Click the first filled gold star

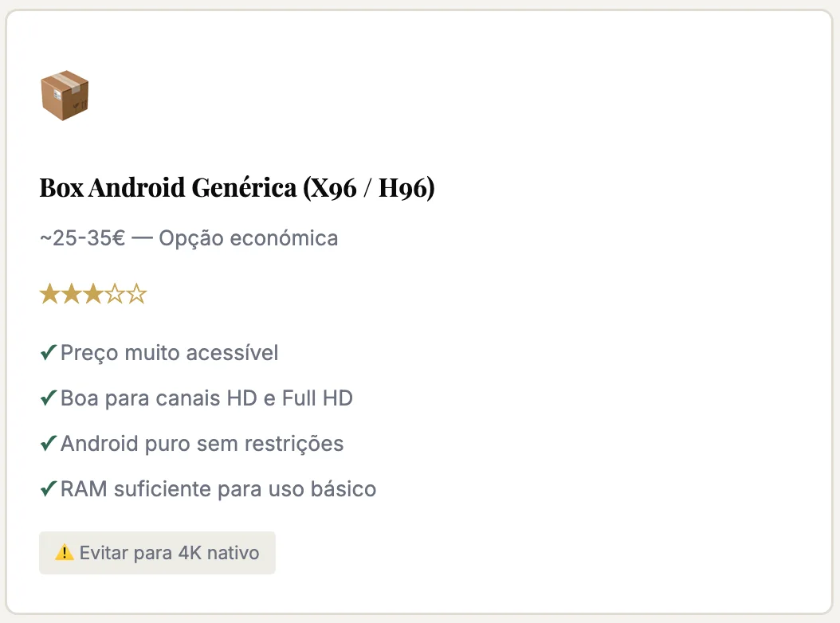49,295
